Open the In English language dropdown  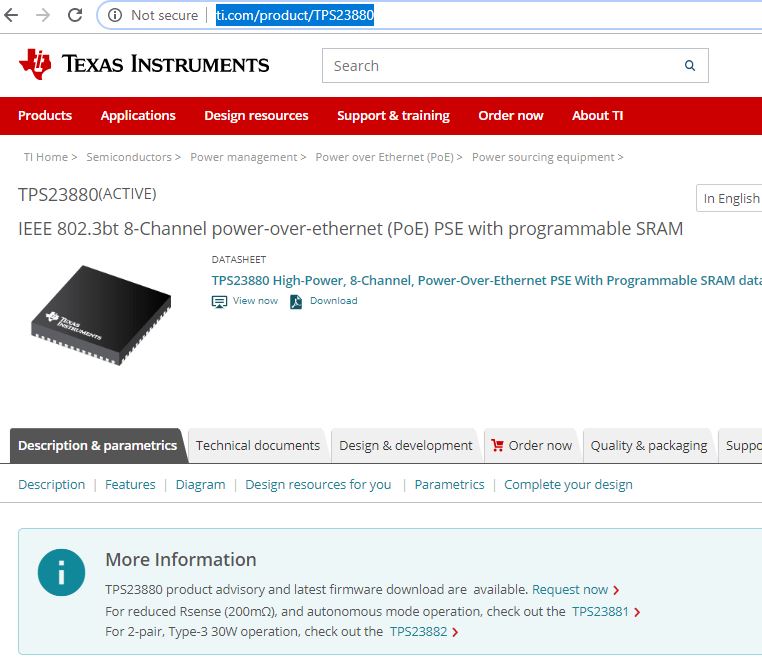[729, 198]
